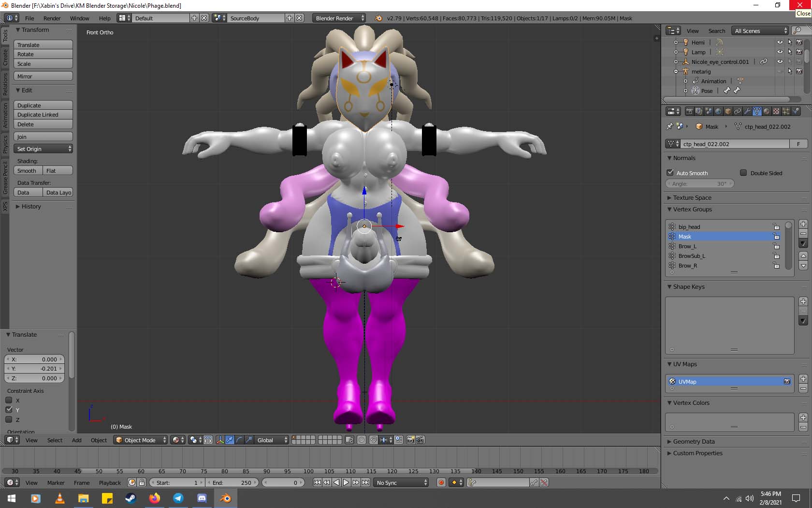The image size is (812, 508).
Task: Click the Mirror button
Action: [x=43, y=76]
